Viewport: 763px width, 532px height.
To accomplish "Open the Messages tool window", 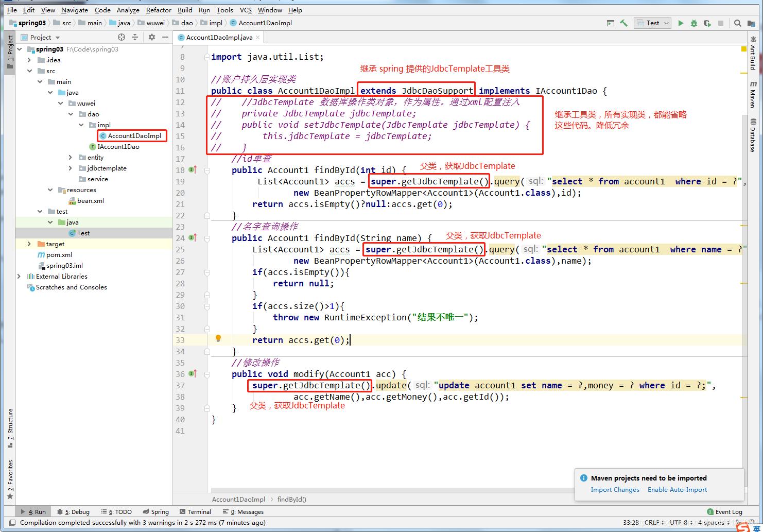I will point(243,512).
